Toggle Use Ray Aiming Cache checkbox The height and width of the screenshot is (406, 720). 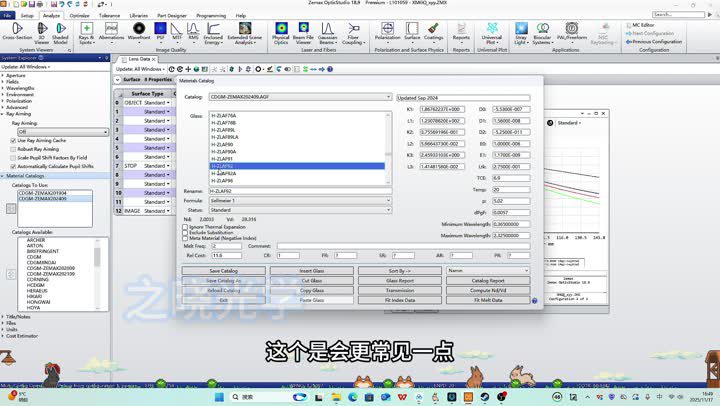pos(13,141)
